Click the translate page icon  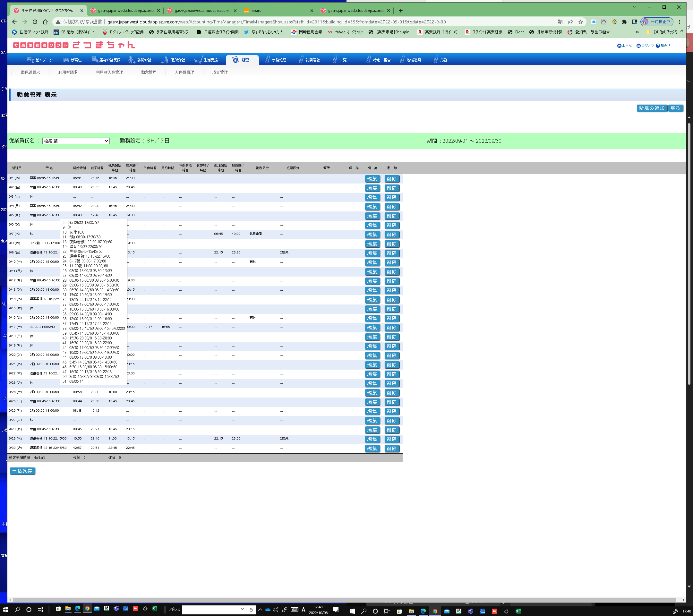(560, 22)
